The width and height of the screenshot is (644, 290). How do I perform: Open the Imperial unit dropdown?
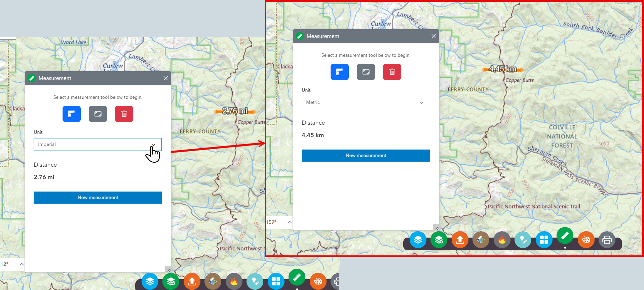click(98, 144)
